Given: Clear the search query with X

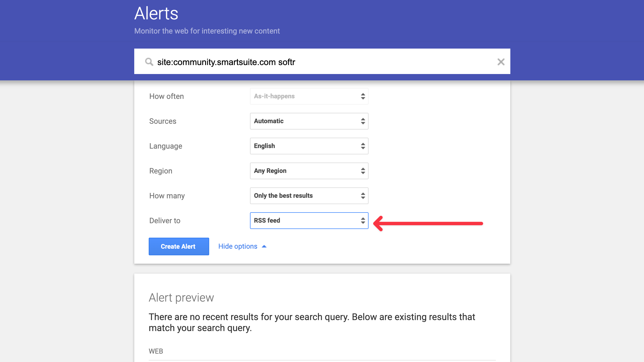Looking at the screenshot, I should pyautogui.click(x=501, y=62).
